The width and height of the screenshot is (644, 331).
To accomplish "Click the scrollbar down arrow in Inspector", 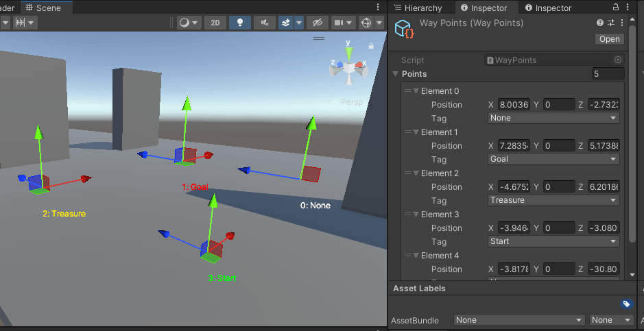I will point(632,275).
